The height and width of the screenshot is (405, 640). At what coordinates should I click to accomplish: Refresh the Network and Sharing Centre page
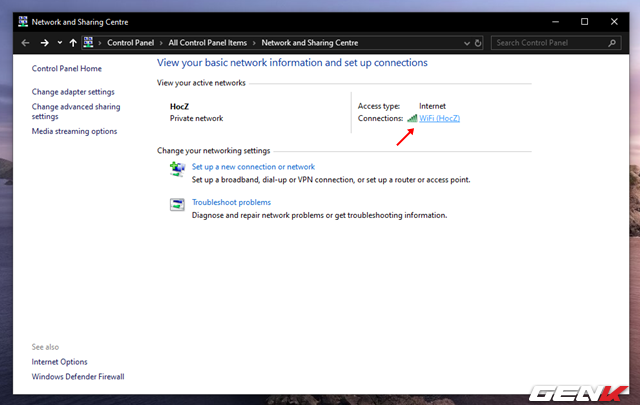tap(478, 43)
